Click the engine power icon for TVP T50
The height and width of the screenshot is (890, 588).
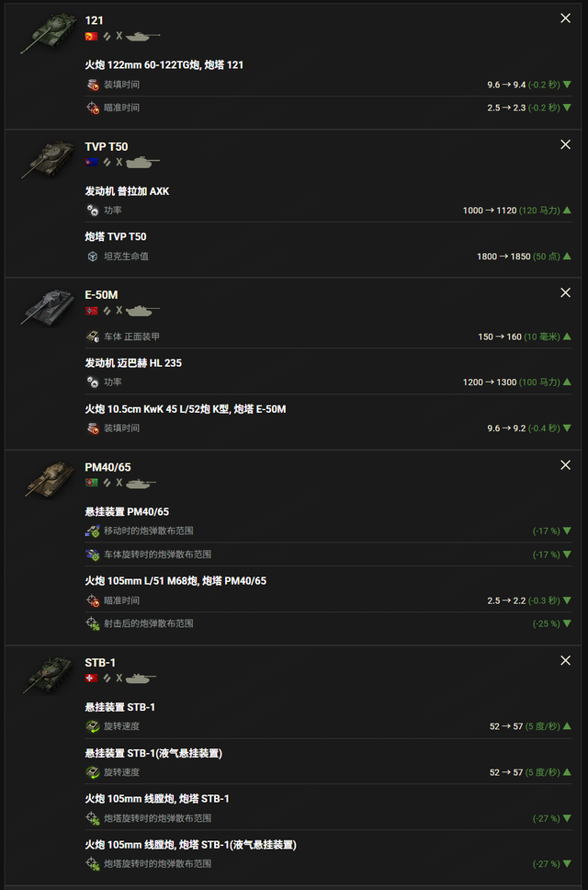93,211
